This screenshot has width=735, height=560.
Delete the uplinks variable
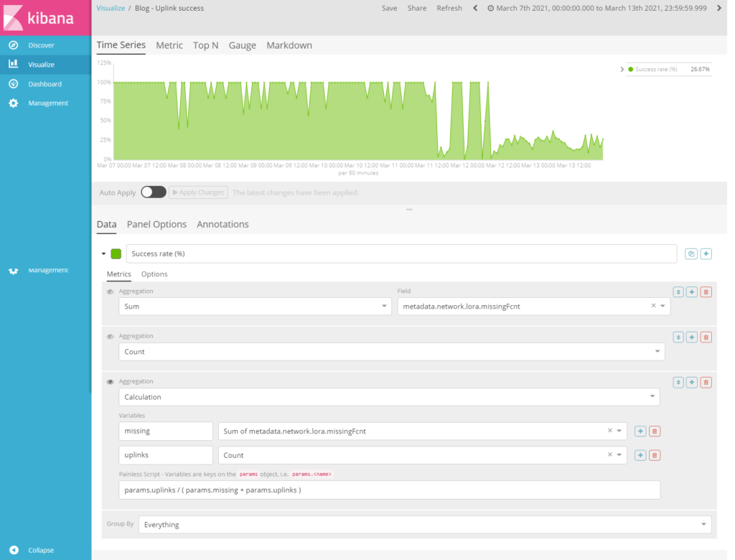point(655,455)
